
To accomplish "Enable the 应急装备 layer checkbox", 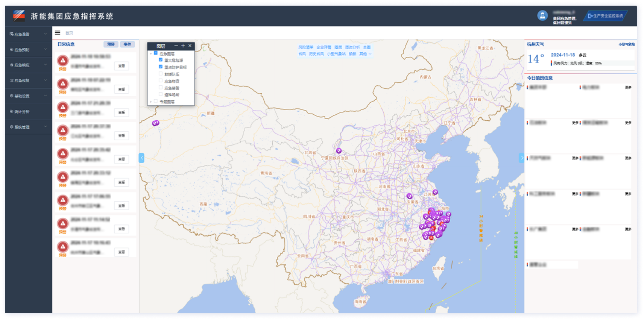I will 161,87.
